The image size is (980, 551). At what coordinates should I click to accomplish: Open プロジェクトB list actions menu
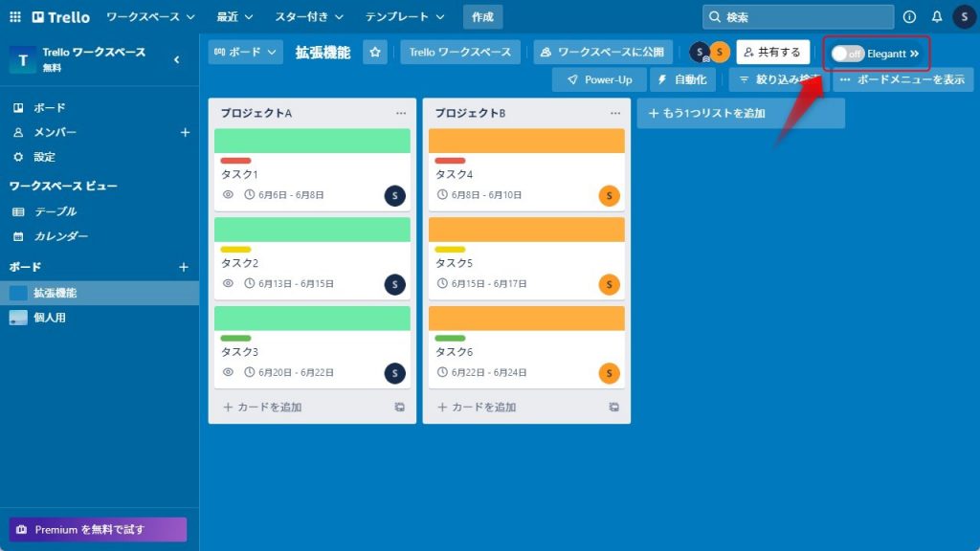pyautogui.click(x=615, y=113)
